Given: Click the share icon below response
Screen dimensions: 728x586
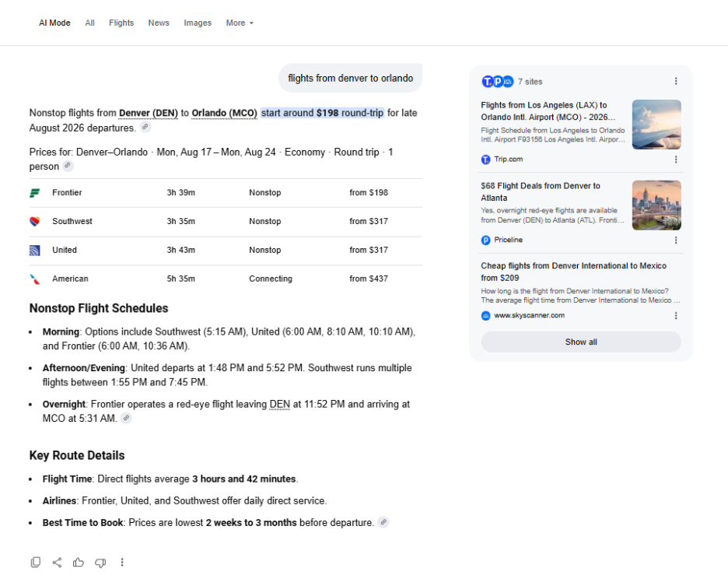Looking at the screenshot, I should click(x=57, y=563).
